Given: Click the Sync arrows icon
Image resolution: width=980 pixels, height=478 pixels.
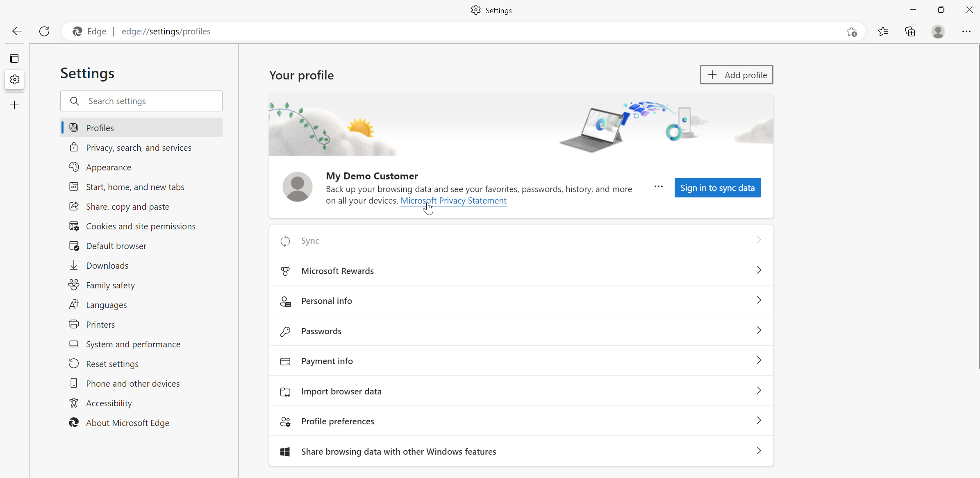Looking at the screenshot, I should [285, 241].
